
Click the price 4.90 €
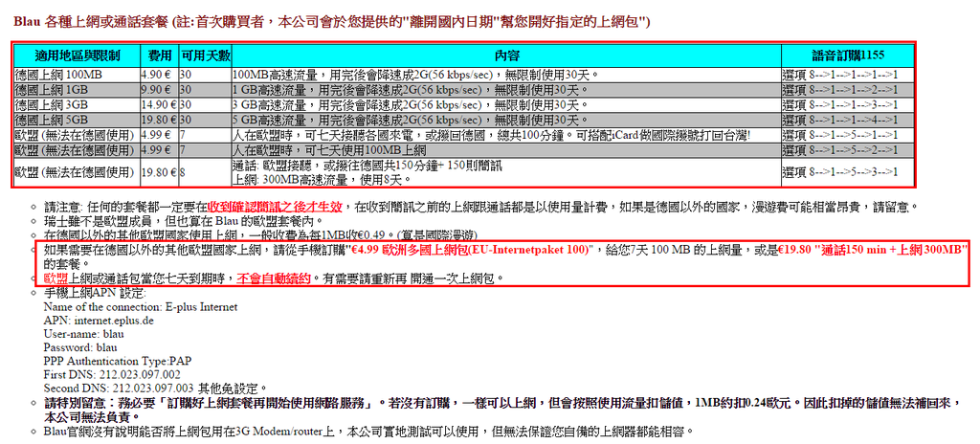pos(156,75)
